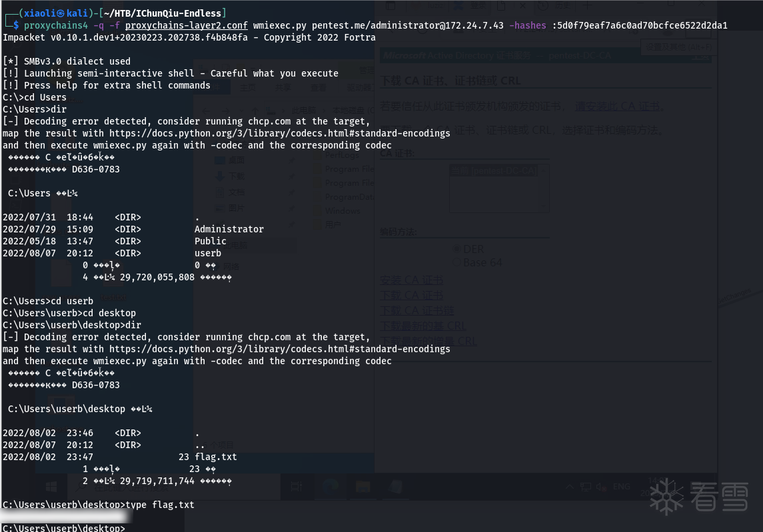Click the File Explorer up-level arrow
Viewport: 763px width, 532px height.
pos(255,111)
